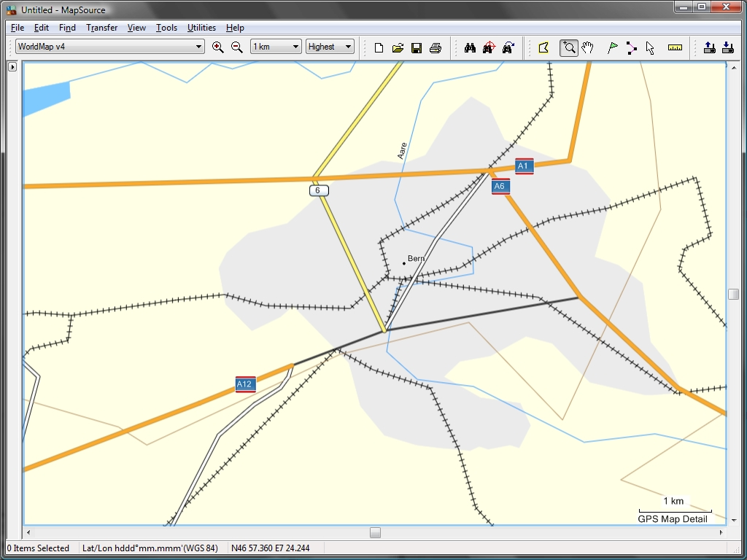Click the binoculars icon with blue arrow
This screenshot has width=747, height=560.
(508, 47)
